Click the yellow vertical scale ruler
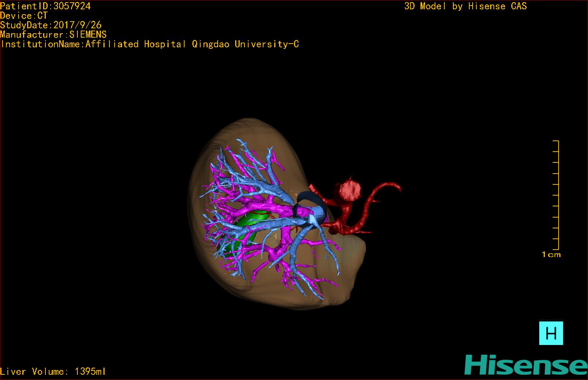 tap(556, 195)
